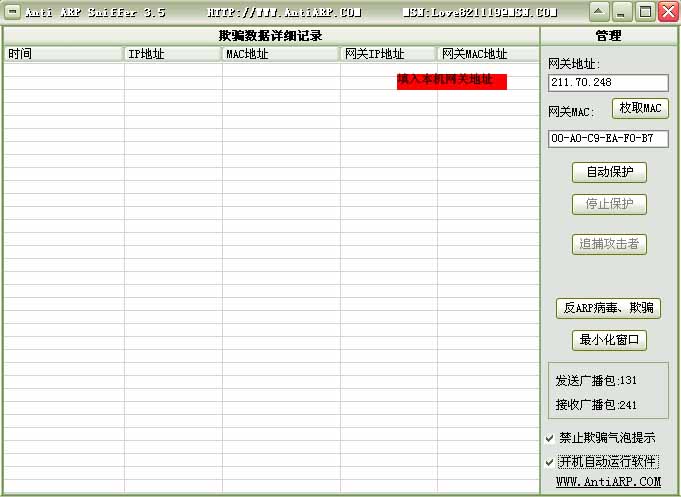The width and height of the screenshot is (681, 497).
Task: Click the red 填入本机网关地址 hint label
Action: 451,80
